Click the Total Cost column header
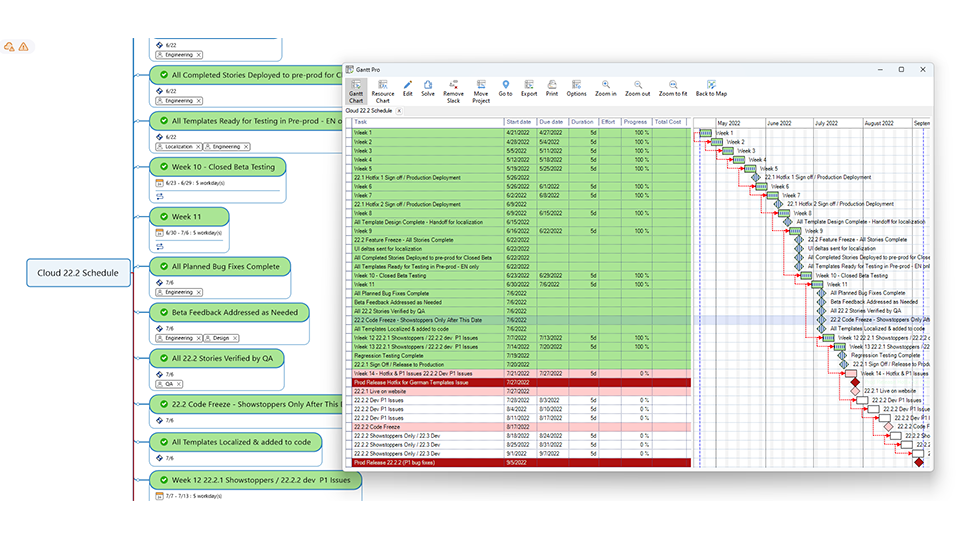The width and height of the screenshot is (960, 540). click(x=668, y=122)
